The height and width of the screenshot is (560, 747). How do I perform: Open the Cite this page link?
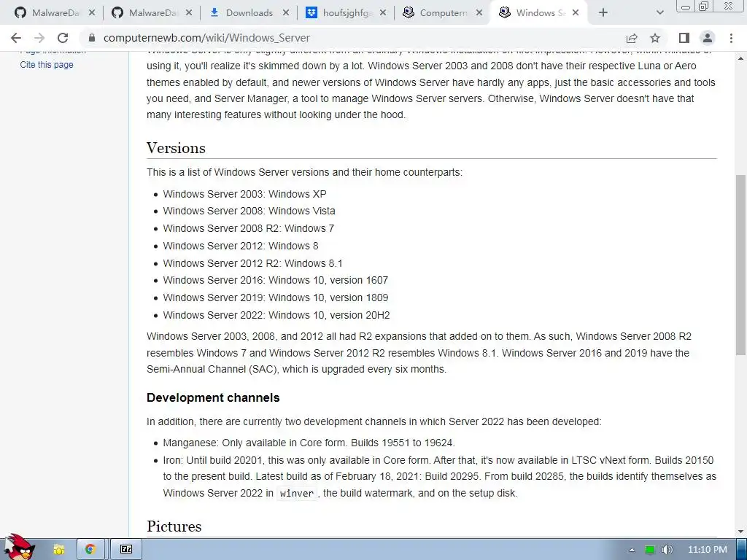47,65
